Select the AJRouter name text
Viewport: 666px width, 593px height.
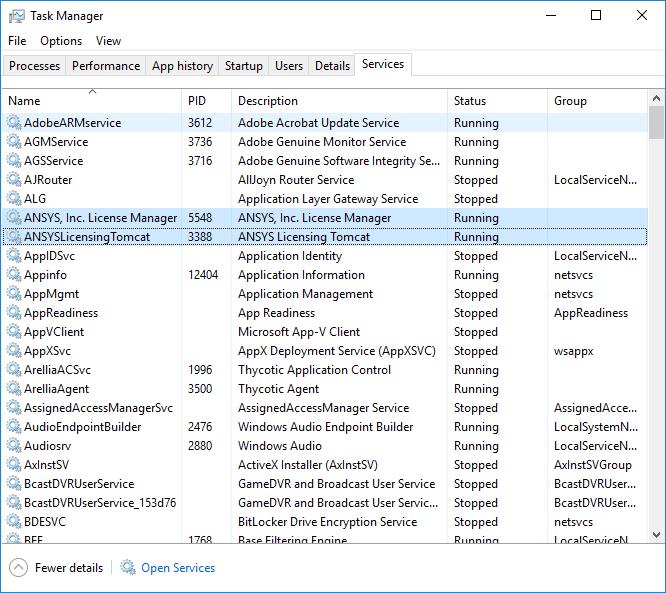coord(48,180)
